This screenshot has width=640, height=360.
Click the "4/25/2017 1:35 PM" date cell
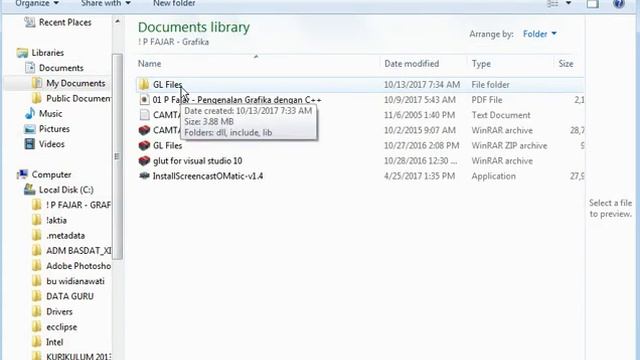click(x=419, y=176)
